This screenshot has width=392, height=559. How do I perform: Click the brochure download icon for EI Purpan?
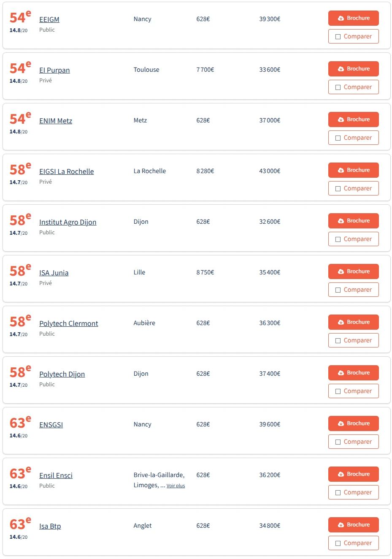point(341,69)
